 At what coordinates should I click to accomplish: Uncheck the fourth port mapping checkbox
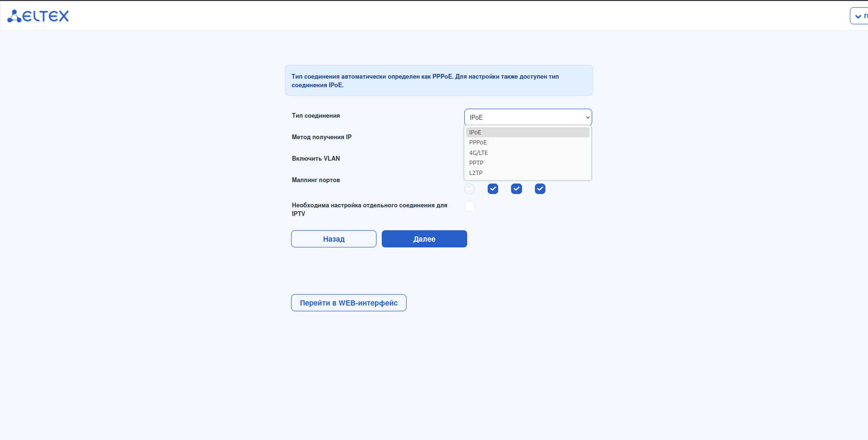[540, 189]
